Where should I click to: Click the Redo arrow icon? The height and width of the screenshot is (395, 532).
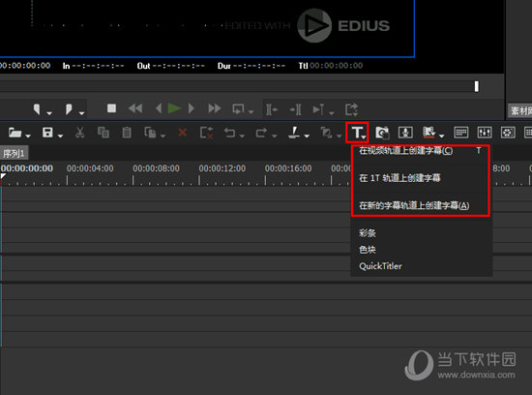click(261, 133)
